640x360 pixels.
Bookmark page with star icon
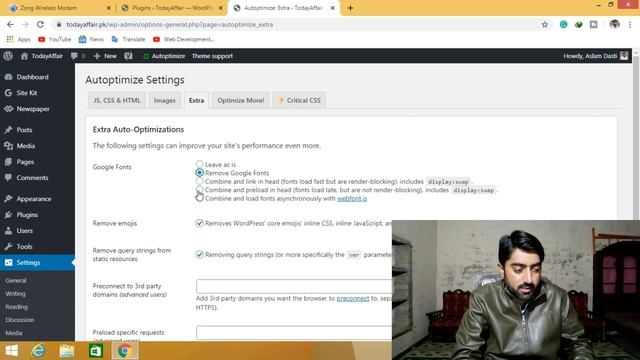pyautogui.click(x=544, y=24)
